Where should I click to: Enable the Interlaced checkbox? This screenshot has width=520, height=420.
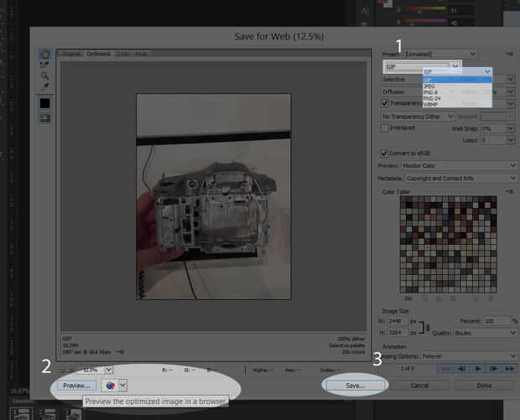click(385, 128)
